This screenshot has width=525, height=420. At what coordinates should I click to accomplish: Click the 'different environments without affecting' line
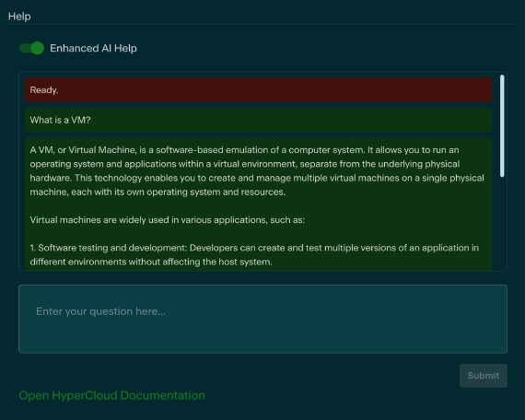(151, 262)
